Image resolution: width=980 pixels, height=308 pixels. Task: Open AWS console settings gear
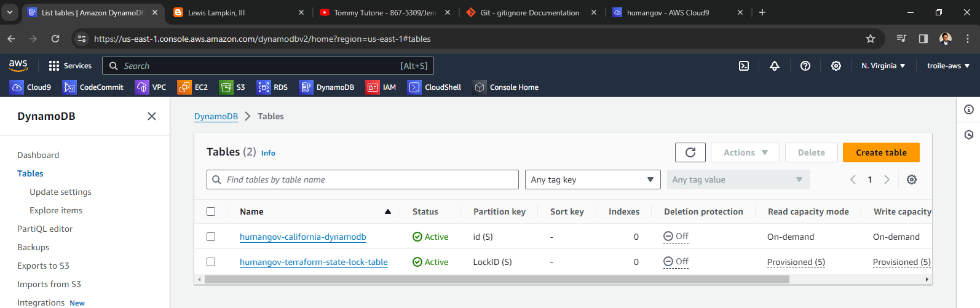pyautogui.click(x=836, y=66)
